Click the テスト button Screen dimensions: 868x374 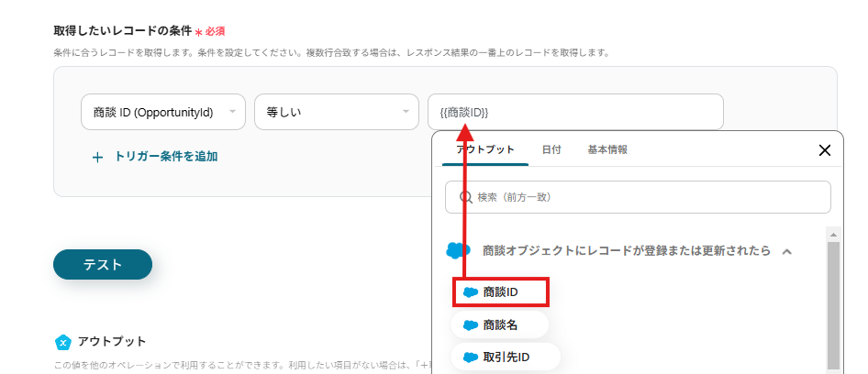103,264
